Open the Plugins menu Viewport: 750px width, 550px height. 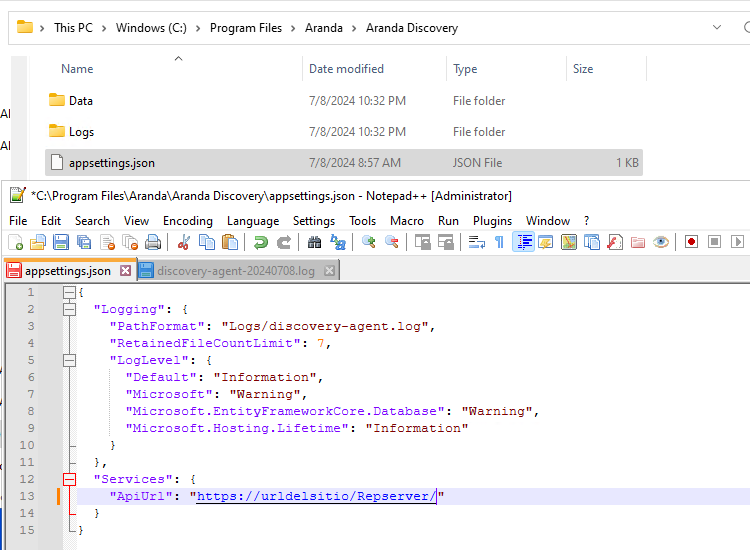[x=491, y=221]
